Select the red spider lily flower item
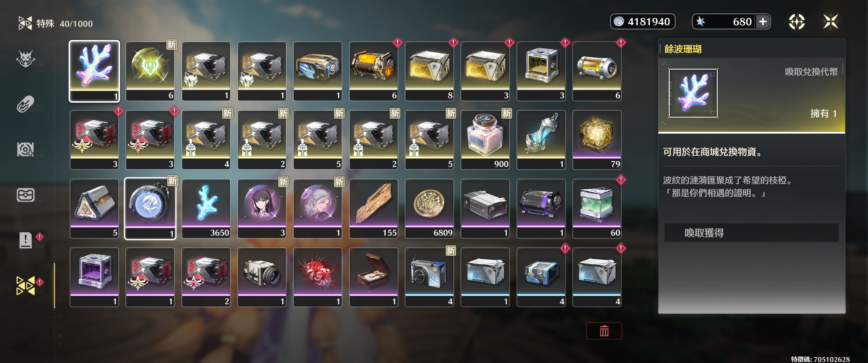Screen dimensions: 868x363 [x=318, y=277]
